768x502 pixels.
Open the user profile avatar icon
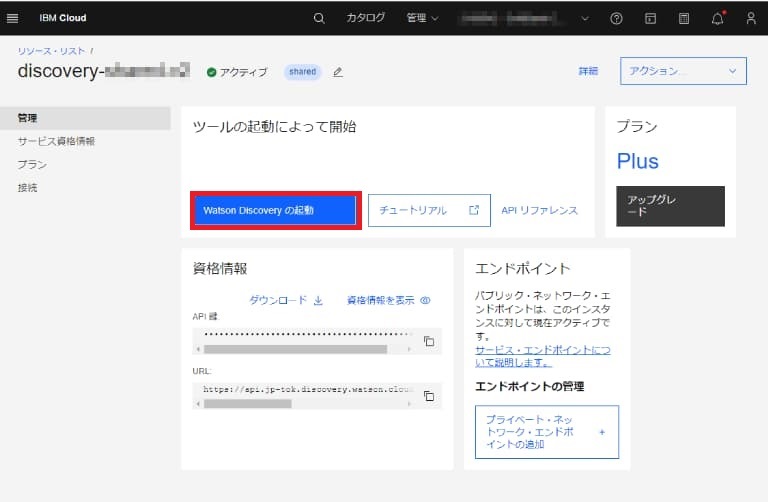[x=751, y=18]
